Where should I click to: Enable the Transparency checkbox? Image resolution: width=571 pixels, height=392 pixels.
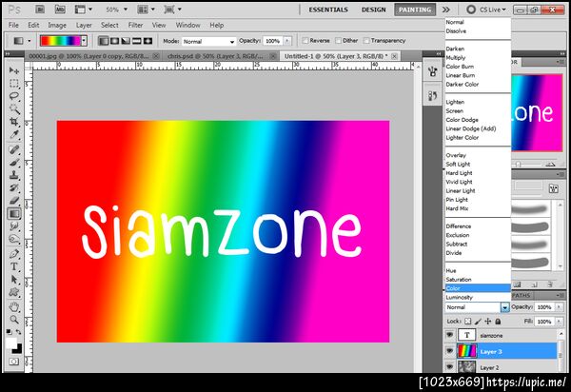(x=366, y=41)
